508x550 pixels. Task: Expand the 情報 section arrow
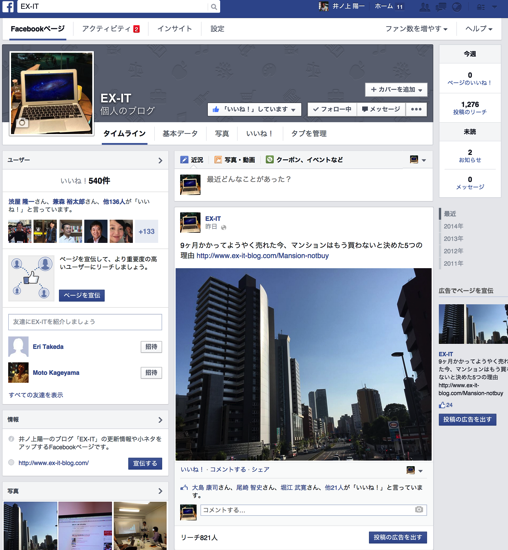tap(160, 420)
